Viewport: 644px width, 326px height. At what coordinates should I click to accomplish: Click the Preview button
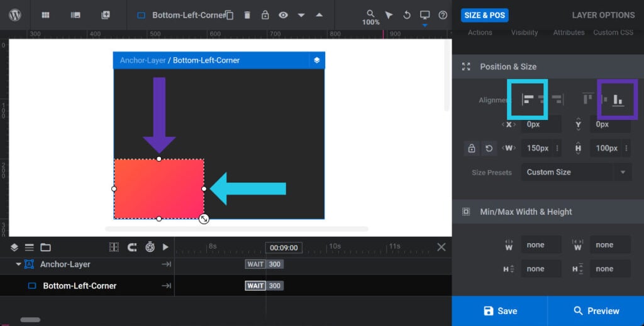(596, 311)
